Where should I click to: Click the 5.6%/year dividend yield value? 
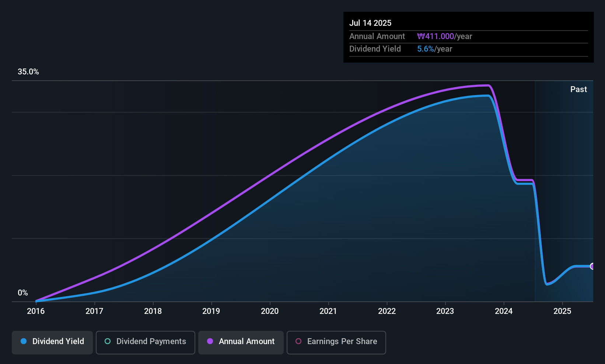(x=434, y=49)
